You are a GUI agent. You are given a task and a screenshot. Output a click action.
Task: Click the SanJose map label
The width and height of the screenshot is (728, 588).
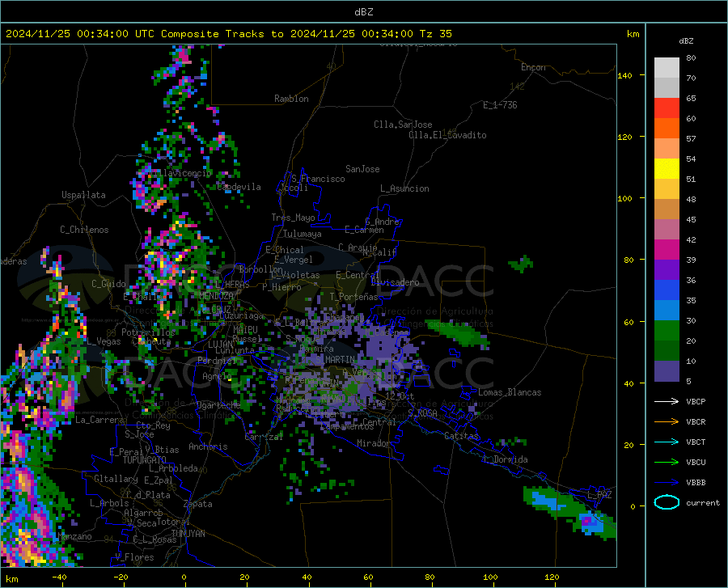[362, 169]
